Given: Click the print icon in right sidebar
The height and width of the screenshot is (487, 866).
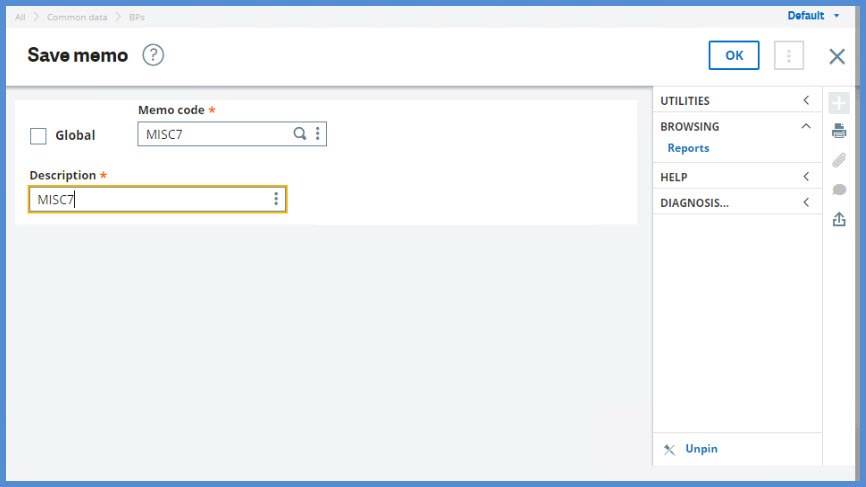Looking at the screenshot, I should click(839, 130).
